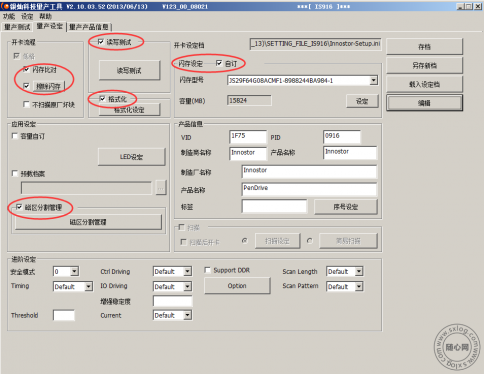
Task: Click the 开卡设定档 file path field
Action: click(315, 44)
